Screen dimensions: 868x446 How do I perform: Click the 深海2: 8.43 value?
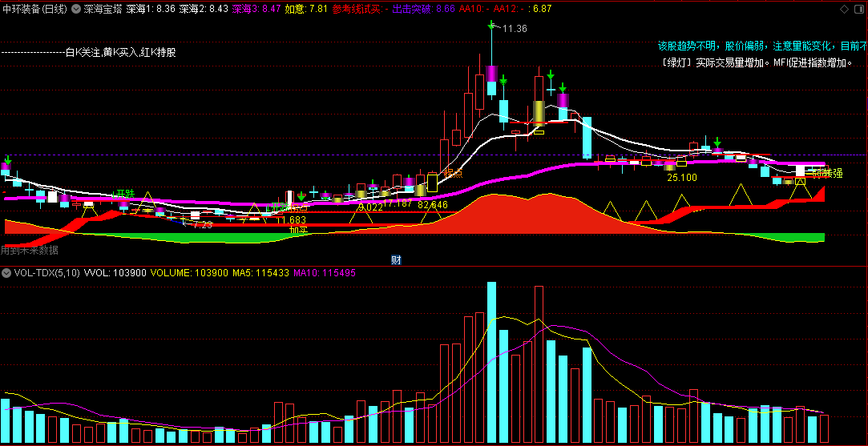click(x=204, y=9)
